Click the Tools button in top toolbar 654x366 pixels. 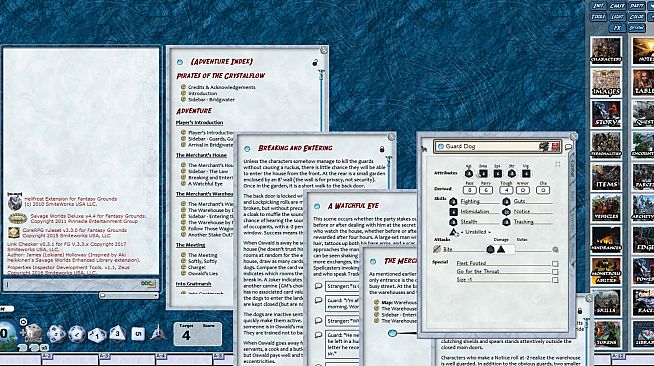598,17
